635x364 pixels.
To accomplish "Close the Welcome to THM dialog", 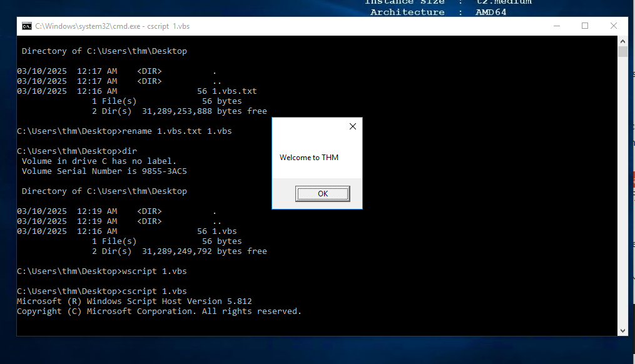I will point(352,126).
